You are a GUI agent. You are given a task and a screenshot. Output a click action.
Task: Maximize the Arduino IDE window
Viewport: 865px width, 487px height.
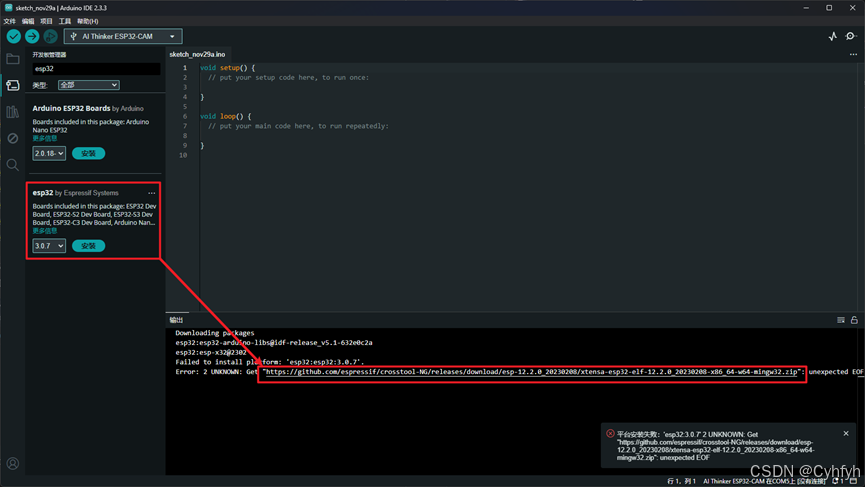tap(829, 8)
